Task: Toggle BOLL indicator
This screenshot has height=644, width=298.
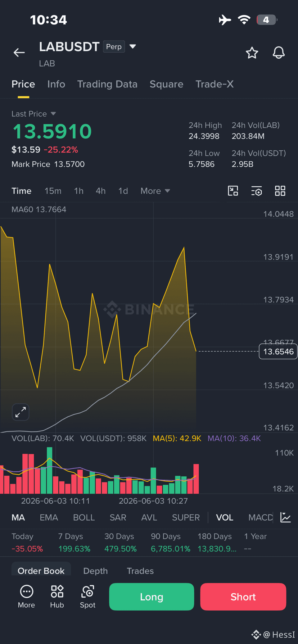Action: click(x=84, y=517)
